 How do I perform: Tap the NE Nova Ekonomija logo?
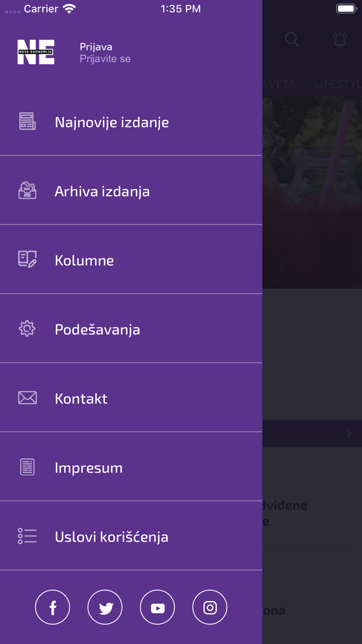pos(36,52)
